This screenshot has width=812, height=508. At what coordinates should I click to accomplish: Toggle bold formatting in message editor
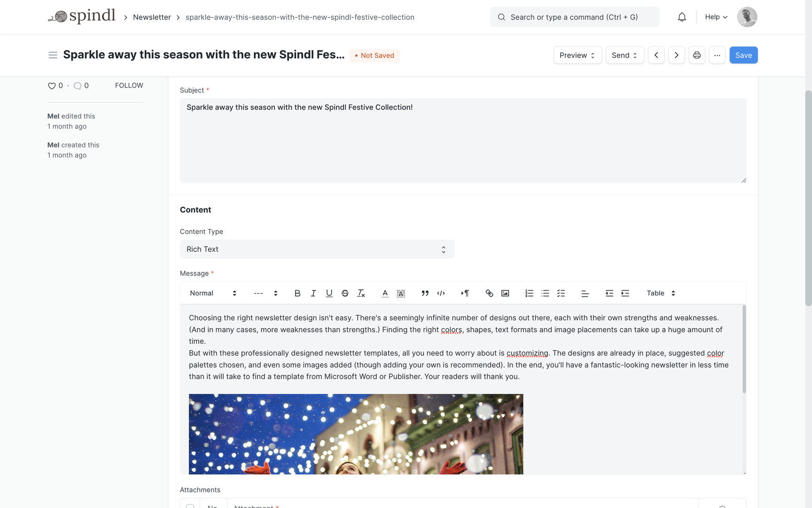[297, 293]
